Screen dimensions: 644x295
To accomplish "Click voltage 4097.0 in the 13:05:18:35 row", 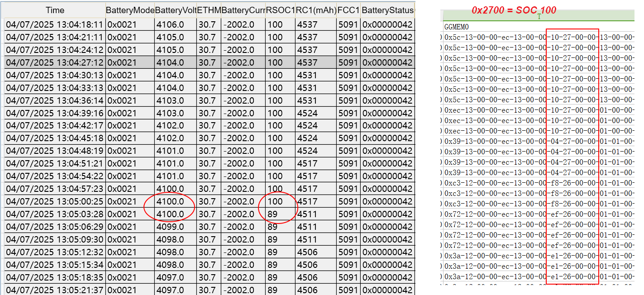I will coord(176,277).
